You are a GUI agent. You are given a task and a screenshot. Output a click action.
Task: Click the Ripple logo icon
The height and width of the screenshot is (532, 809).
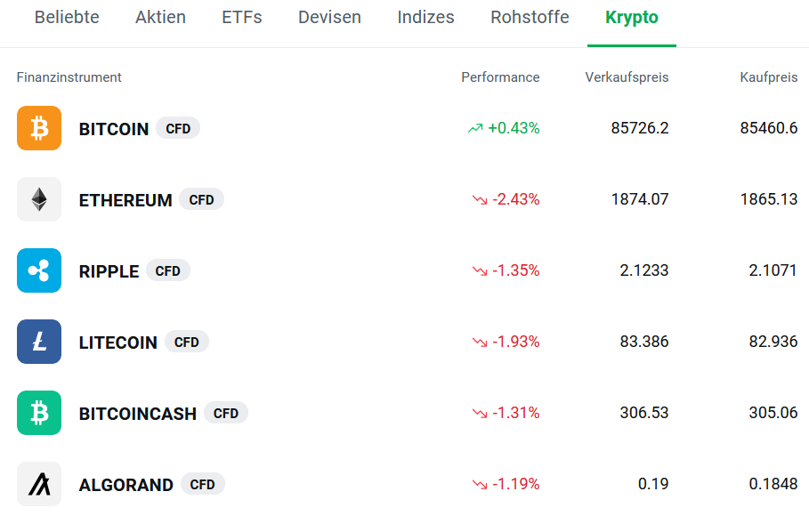coord(38,270)
